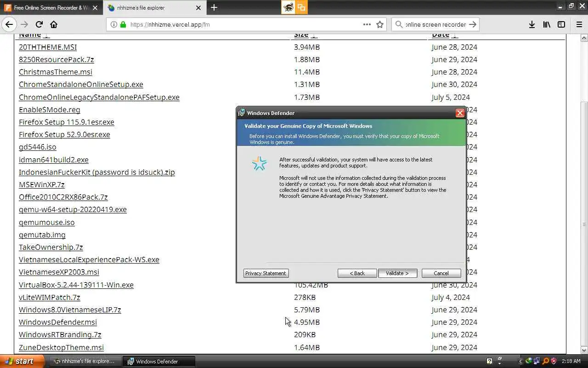Open the page actions three-dots menu

367,24
